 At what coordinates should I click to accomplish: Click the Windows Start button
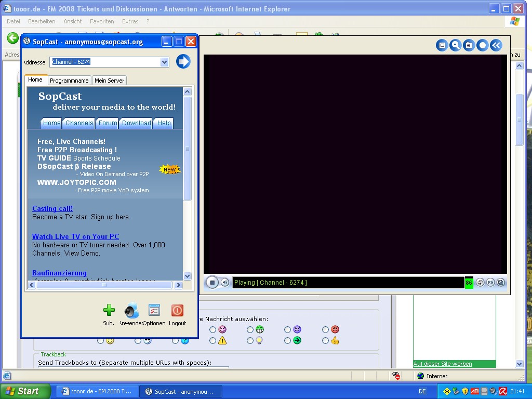coord(25,391)
